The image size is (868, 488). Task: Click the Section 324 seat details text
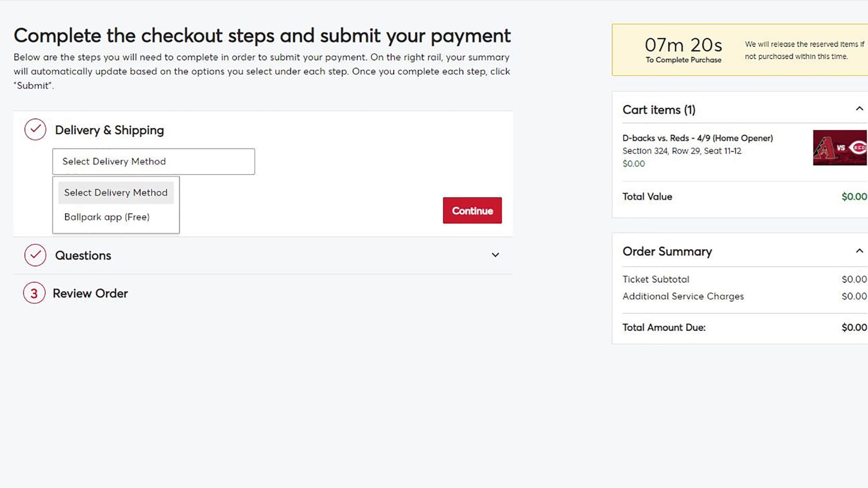click(682, 151)
